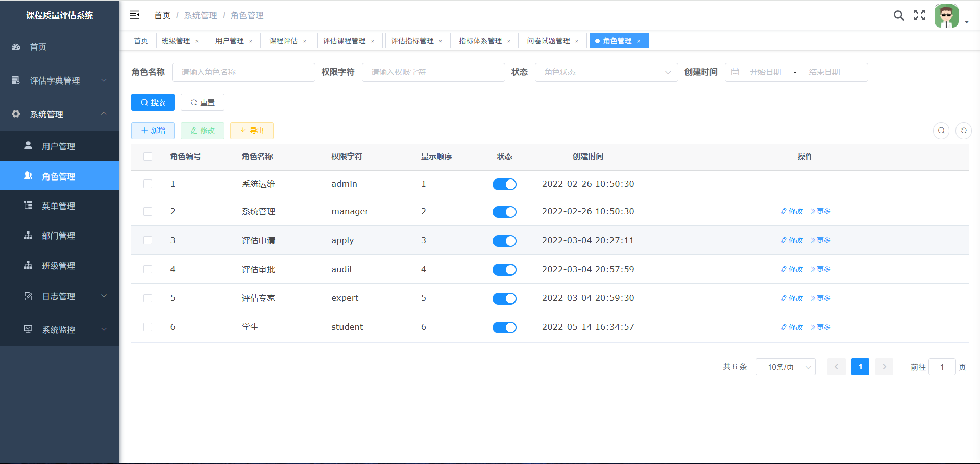980x464 pixels.
Task: Click 修改 link for expert row
Action: click(792, 298)
